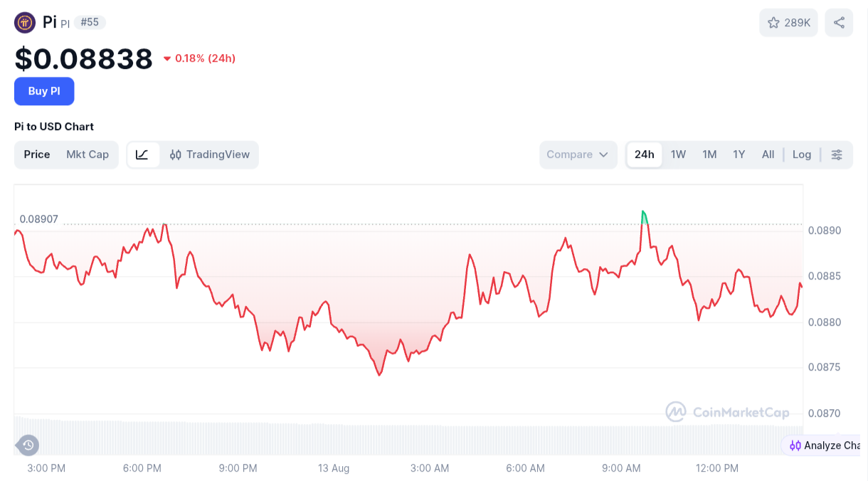Click the 0.0885 y-axis label
Viewport: 868px width, 481px height.
(825, 276)
